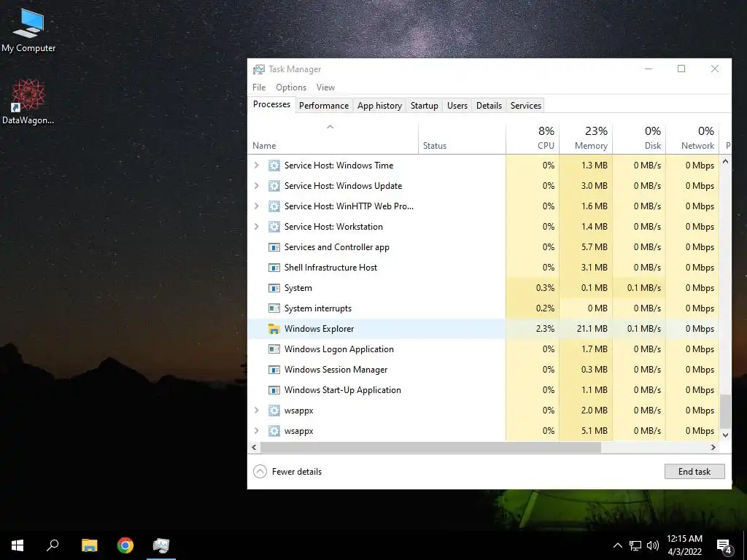Click the Windows Explorer folder icon
747x560 pixels.
(274, 329)
